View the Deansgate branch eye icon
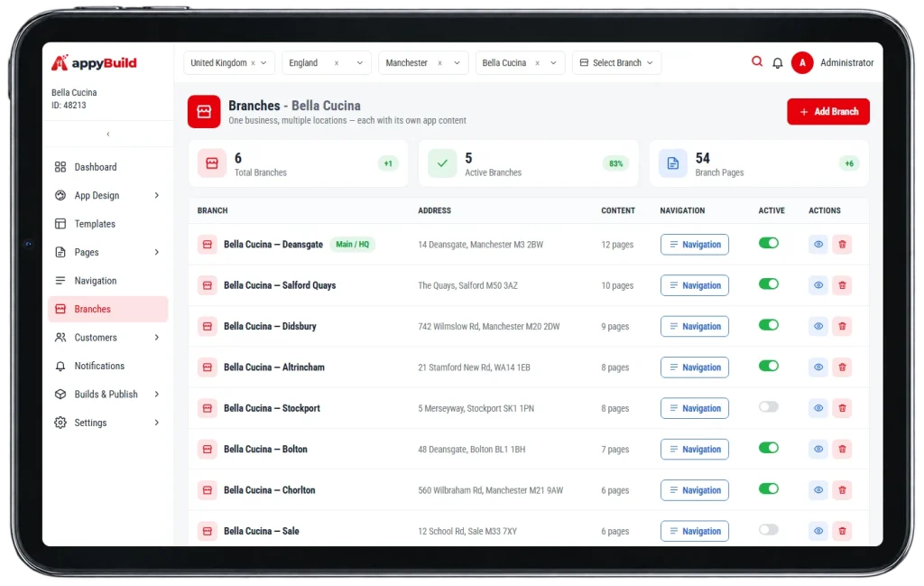The image size is (924, 586). tap(818, 244)
